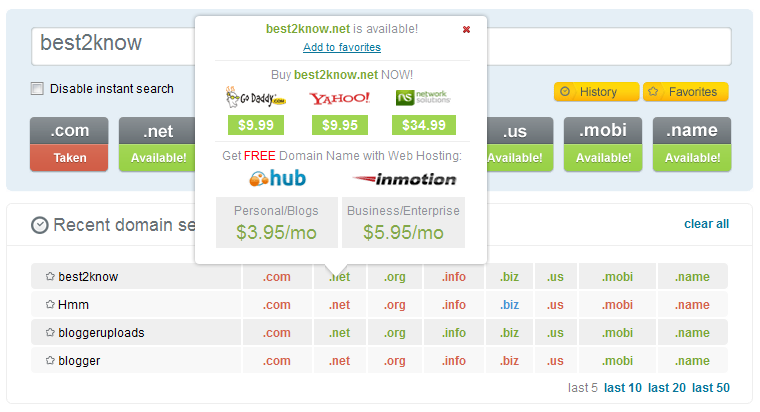
Task: Select bloggeruploads in recent searches
Action: [101, 333]
